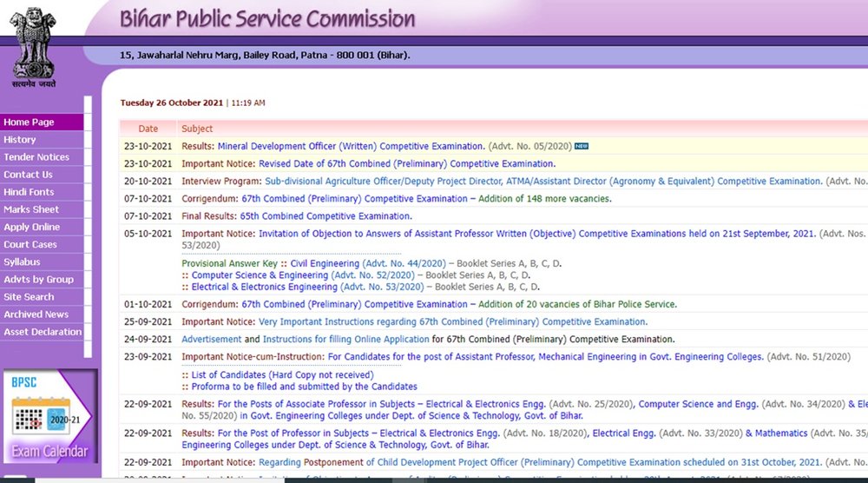The width and height of the screenshot is (868, 483).
Task: Click the Bihar Public Service Commission title
Action: (x=268, y=19)
